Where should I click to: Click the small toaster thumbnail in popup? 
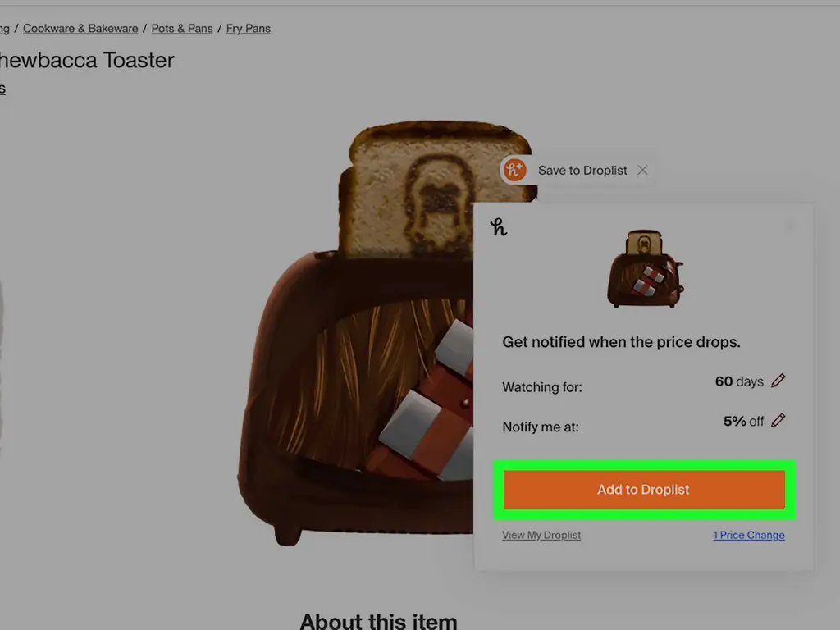(645, 269)
